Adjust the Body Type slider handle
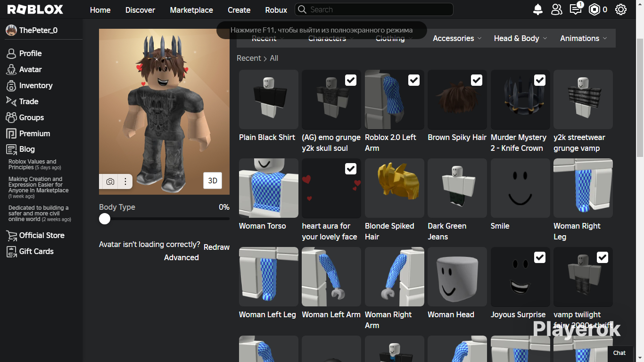Viewport: 644px width, 362px height. pos(105,219)
